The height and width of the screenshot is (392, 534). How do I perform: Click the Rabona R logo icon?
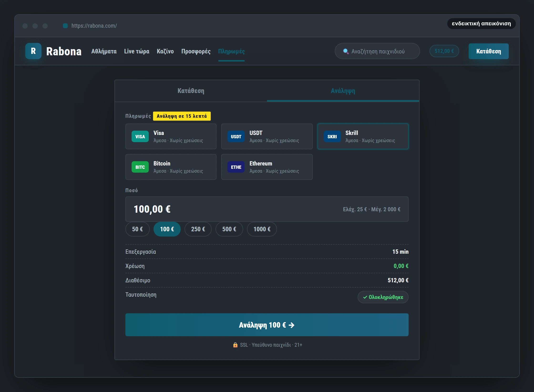click(33, 51)
